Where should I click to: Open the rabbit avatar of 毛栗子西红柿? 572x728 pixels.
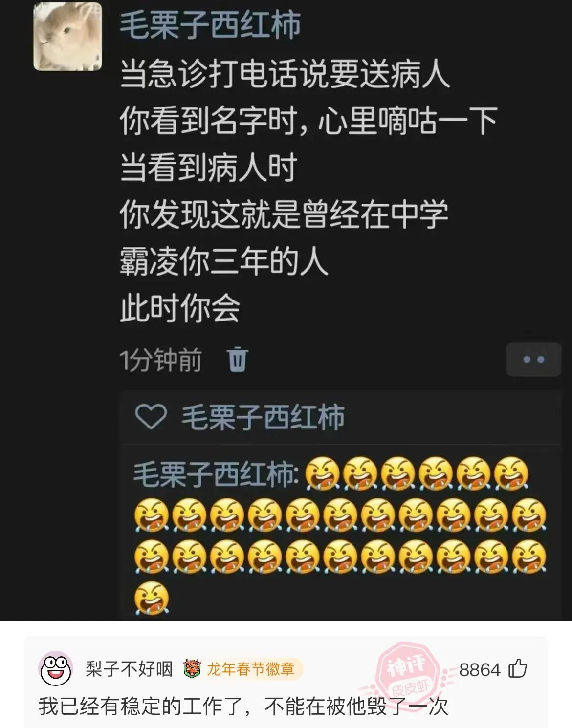click(67, 37)
